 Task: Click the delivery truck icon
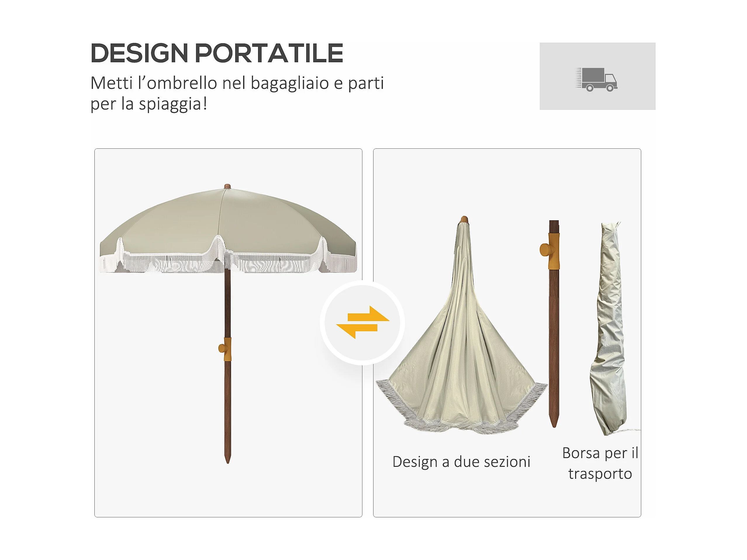click(x=596, y=80)
